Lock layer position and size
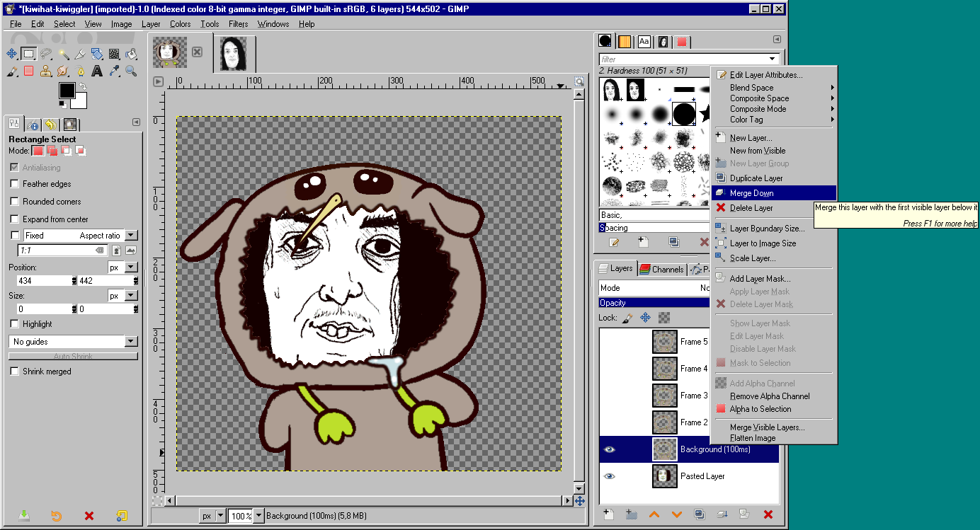This screenshot has width=980, height=530. 646,318
